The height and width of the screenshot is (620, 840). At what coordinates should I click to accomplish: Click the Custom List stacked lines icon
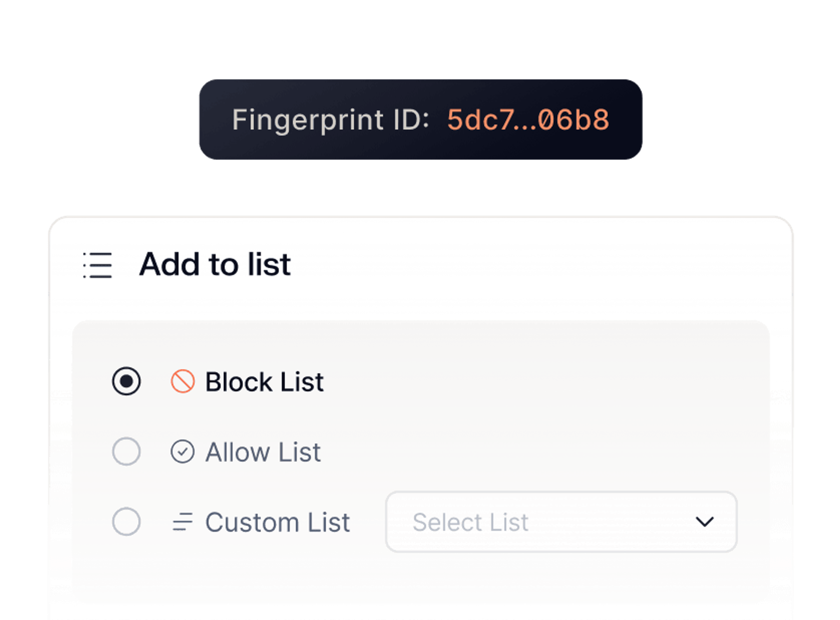[x=183, y=522]
